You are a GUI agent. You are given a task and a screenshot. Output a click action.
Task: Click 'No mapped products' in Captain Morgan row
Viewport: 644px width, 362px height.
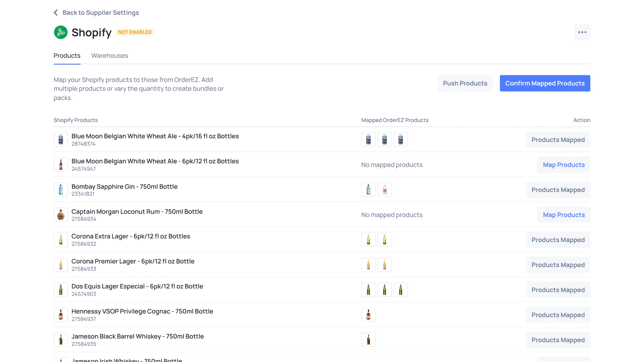(392, 215)
